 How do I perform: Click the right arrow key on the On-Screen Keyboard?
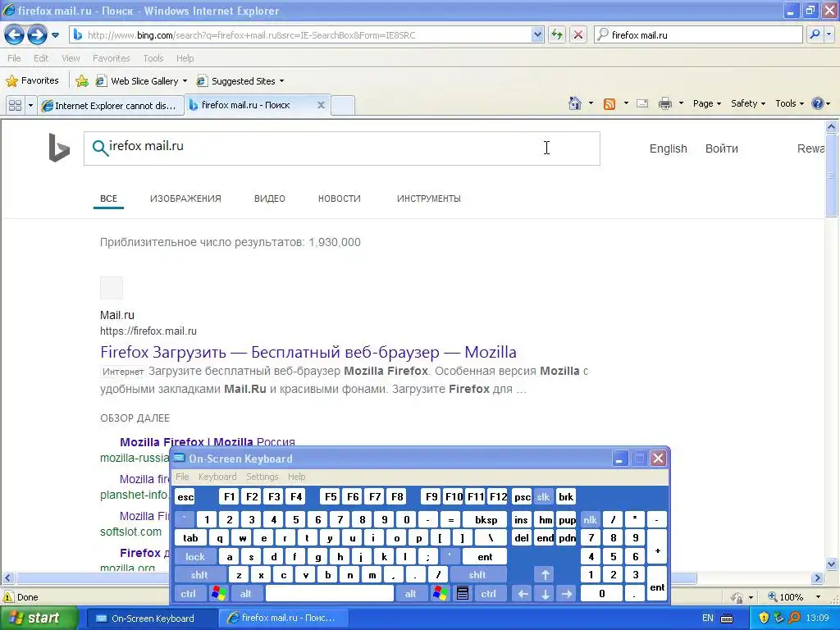[x=567, y=594]
